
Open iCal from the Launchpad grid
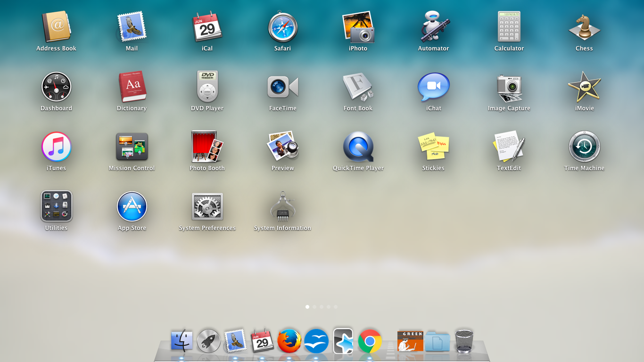point(207,27)
